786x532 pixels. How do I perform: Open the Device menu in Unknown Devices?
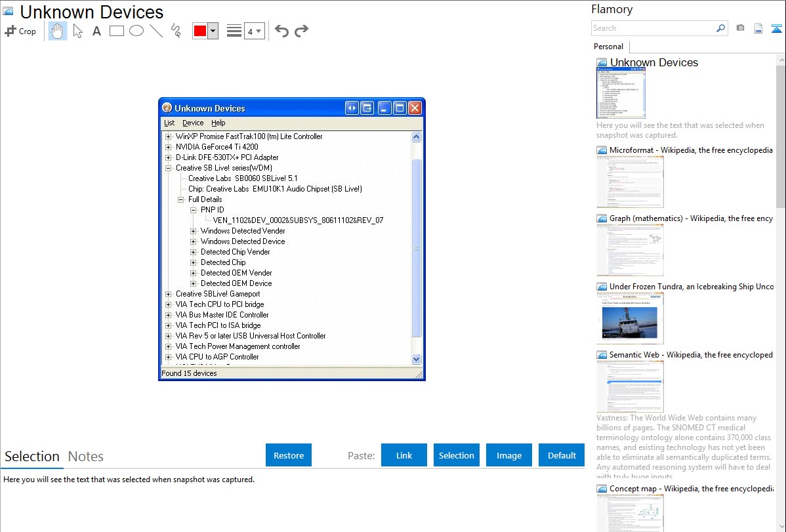193,123
